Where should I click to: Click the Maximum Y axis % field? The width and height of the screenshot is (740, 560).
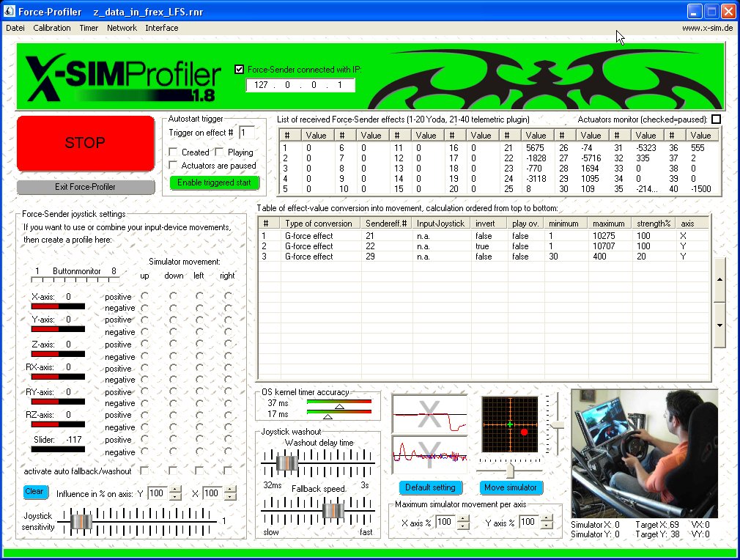pos(529,522)
